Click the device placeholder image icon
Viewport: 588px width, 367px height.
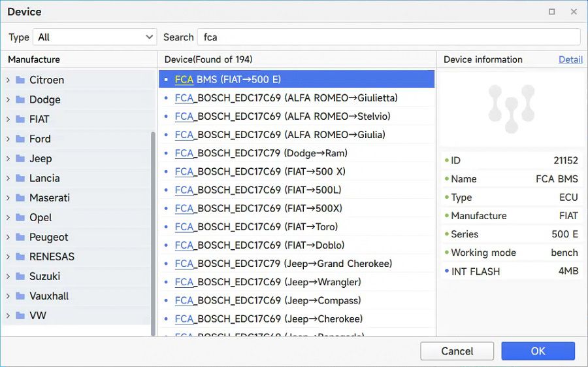tap(511, 109)
